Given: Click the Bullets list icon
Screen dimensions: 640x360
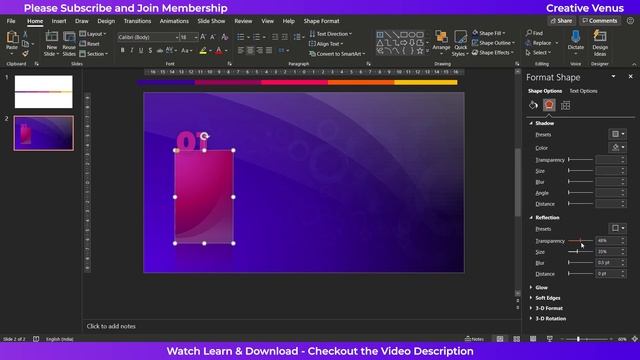Looking at the screenshot, I should coord(241,37).
